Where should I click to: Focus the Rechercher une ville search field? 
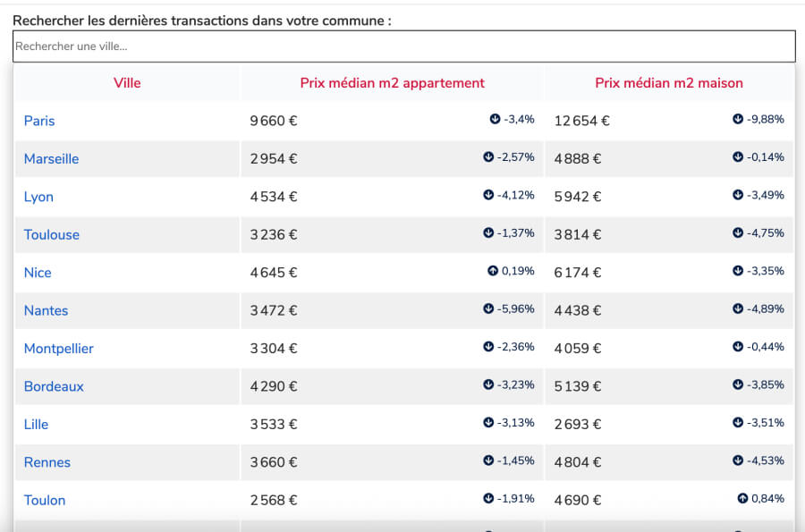[x=404, y=46]
